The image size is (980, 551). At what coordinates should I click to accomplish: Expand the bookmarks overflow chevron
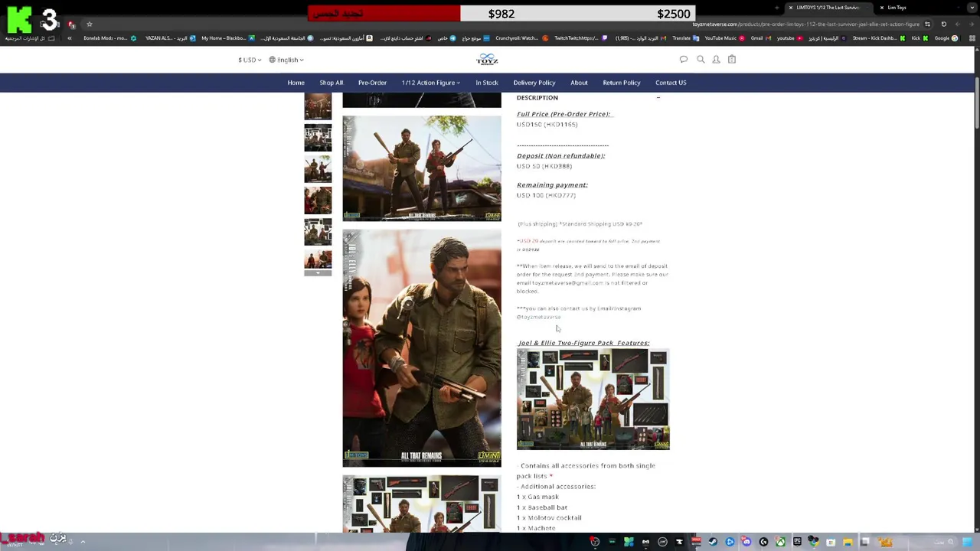[70, 38]
